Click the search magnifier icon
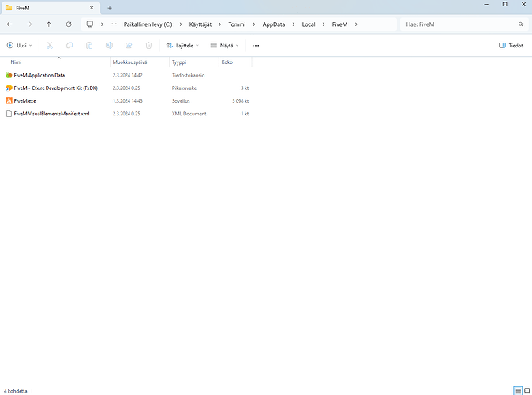532x395 pixels. (x=521, y=24)
